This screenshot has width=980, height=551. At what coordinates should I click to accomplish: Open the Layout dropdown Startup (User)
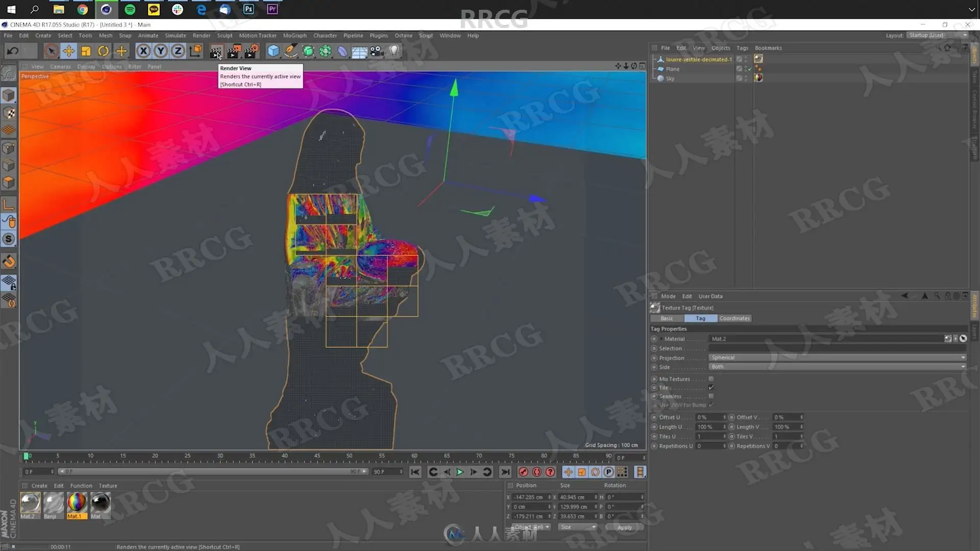tap(937, 35)
